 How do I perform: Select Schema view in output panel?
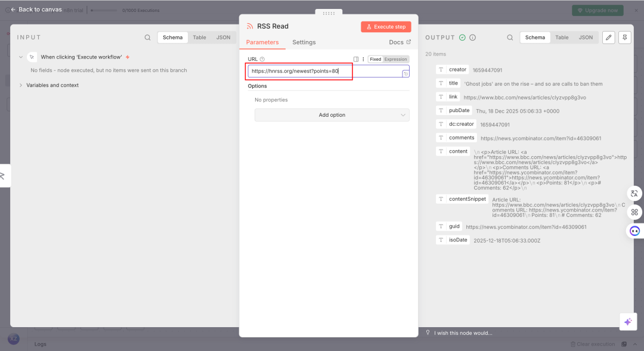click(x=535, y=38)
